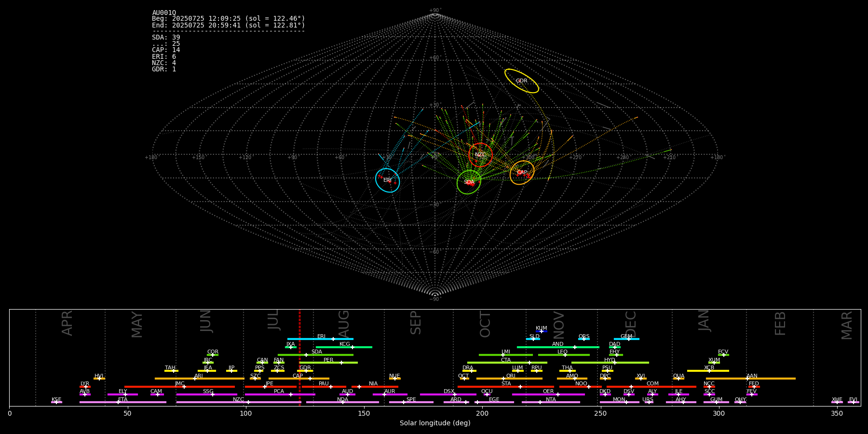Viewport: 868px width, 434px height.
Task: Click the orange CAP bar in timeline
Action: (299, 379)
